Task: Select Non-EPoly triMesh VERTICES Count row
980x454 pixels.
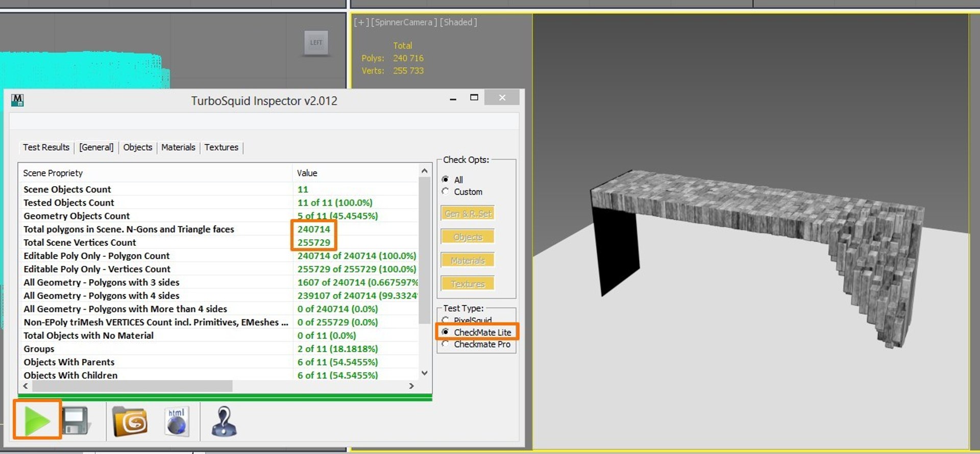Action: (x=218, y=322)
